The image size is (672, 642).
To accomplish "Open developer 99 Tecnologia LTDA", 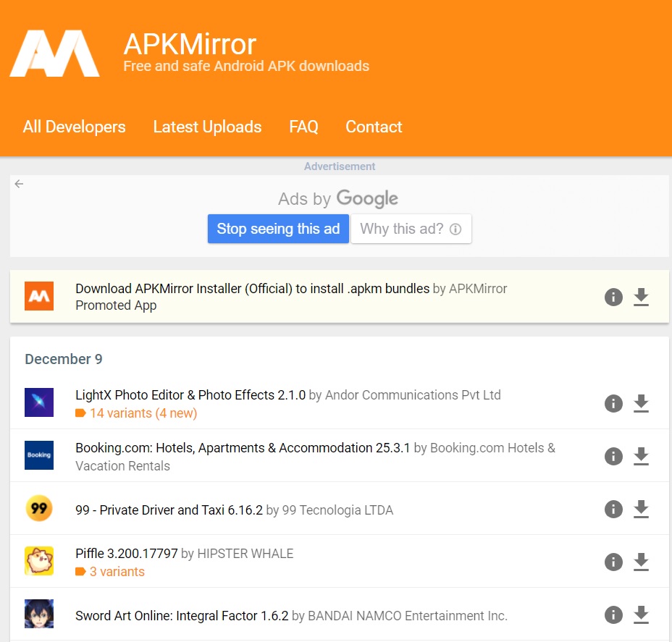I will (337, 510).
